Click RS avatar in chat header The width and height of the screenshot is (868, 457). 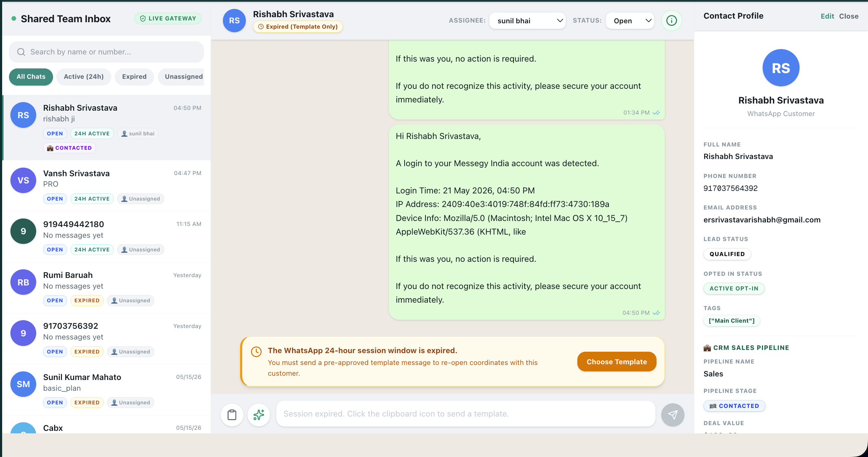(234, 20)
